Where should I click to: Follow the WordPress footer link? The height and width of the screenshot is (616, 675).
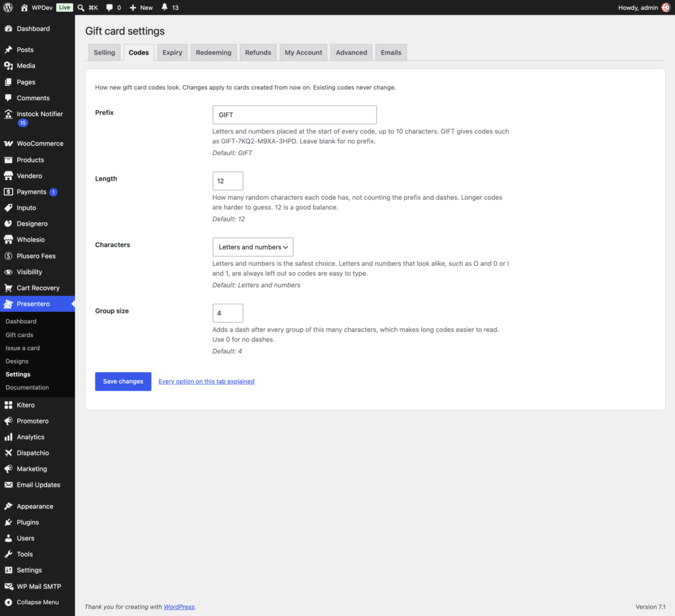179,607
